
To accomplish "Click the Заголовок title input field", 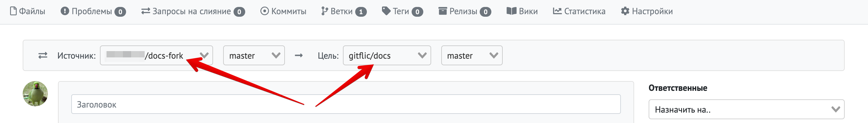I will pyautogui.click(x=346, y=104).
